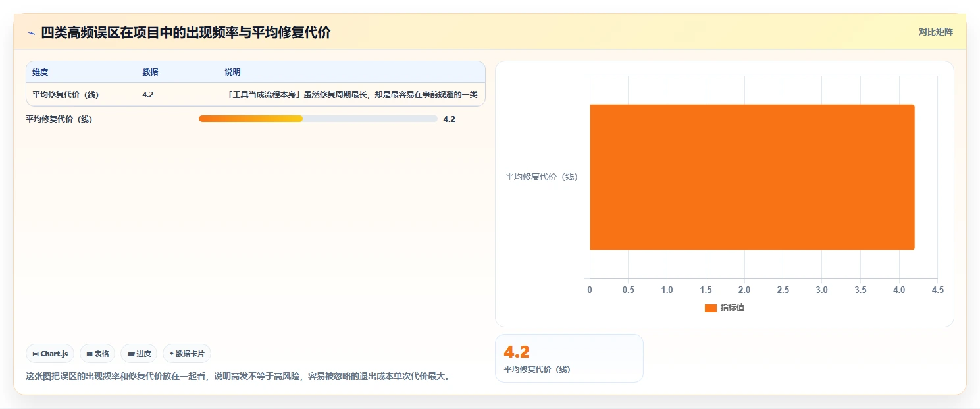Screen dimensions: 980x409
Task: Click the chart title 四类高频误区 heading
Action: 186,33
